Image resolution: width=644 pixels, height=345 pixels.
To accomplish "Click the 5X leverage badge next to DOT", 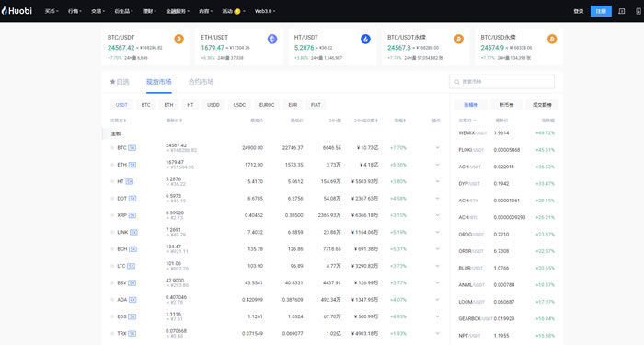I will point(132,199).
